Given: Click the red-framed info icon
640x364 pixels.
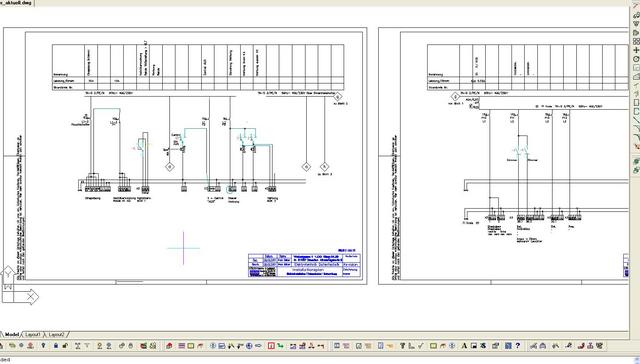Looking at the screenshot, I should (271, 346).
